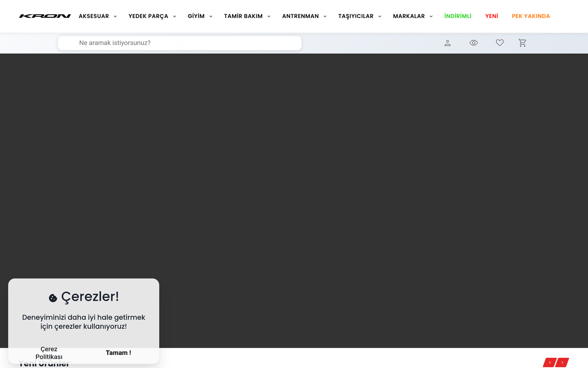Open the MARKALAR menu
Viewport: 588px width, 368px height.
pyautogui.click(x=409, y=16)
